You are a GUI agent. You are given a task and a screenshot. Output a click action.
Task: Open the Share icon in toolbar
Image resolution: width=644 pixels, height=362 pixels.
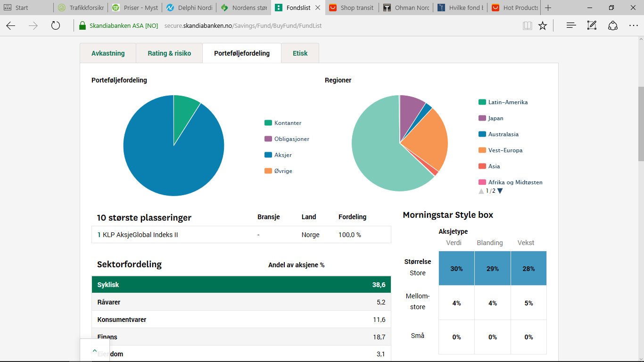613,25
